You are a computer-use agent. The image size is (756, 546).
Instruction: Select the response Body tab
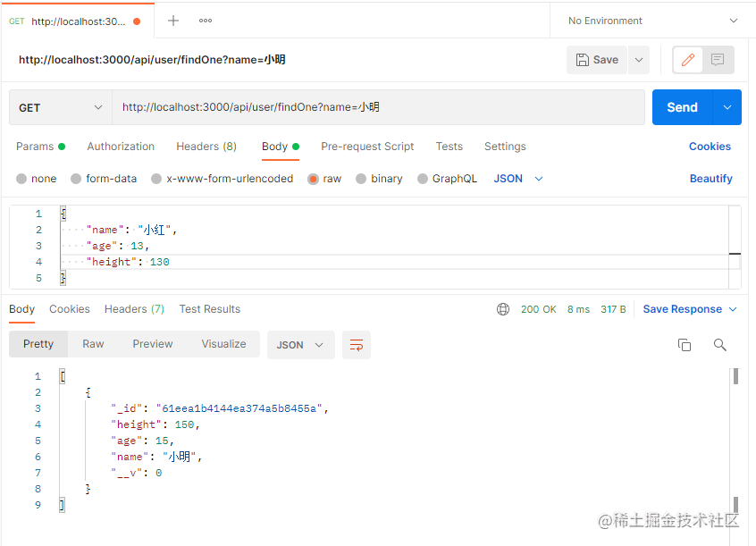coord(21,309)
